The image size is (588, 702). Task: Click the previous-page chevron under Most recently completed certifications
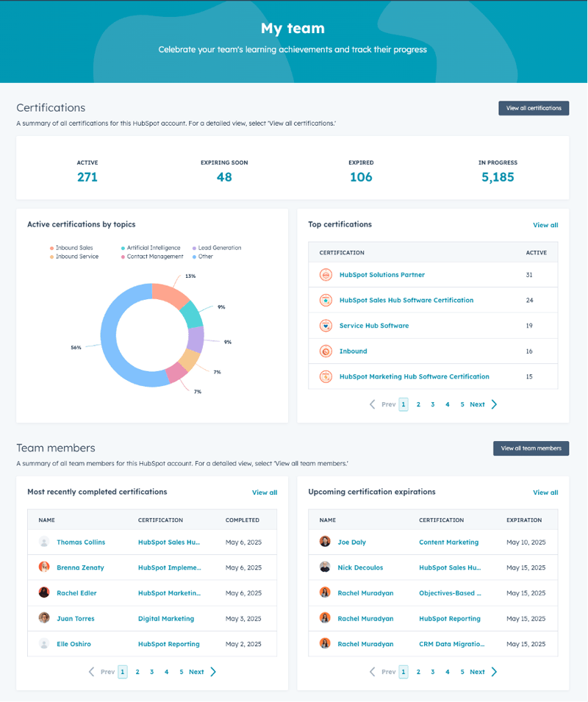(x=91, y=672)
